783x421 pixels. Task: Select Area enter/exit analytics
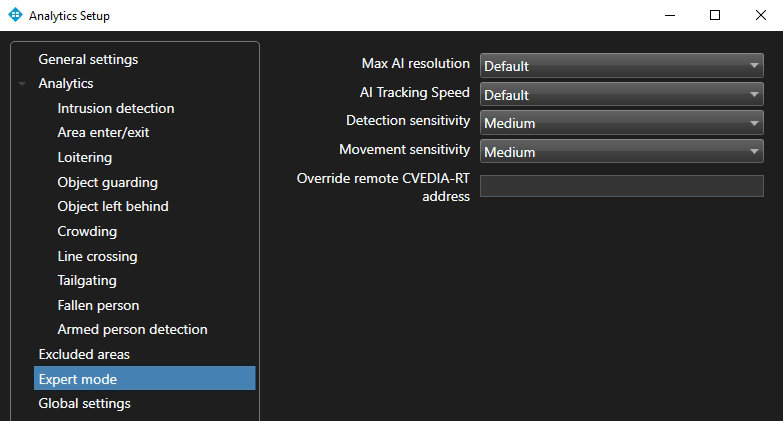pos(103,132)
